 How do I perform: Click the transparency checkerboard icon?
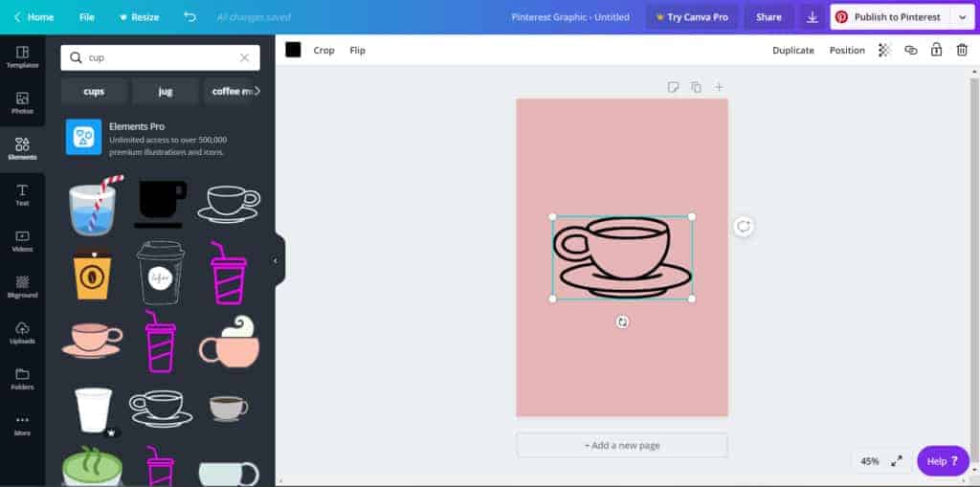(883, 50)
